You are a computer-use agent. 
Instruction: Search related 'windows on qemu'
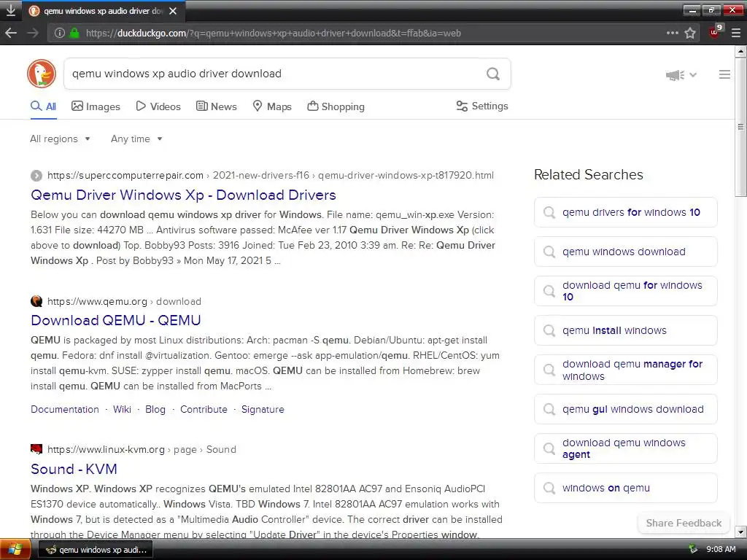[x=625, y=488]
